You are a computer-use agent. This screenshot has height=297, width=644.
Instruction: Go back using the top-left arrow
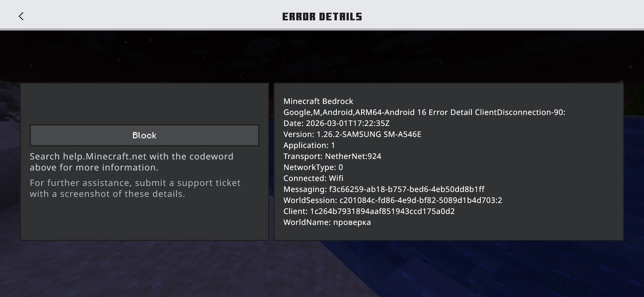[x=21, y=16]
